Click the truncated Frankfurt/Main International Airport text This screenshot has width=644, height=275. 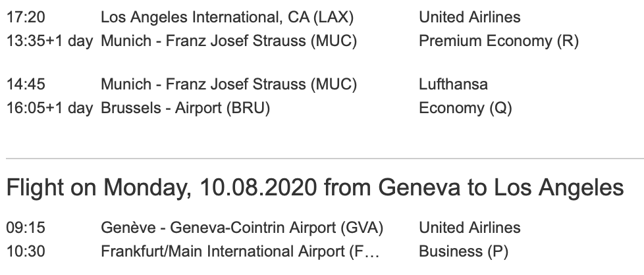point(240,251)
